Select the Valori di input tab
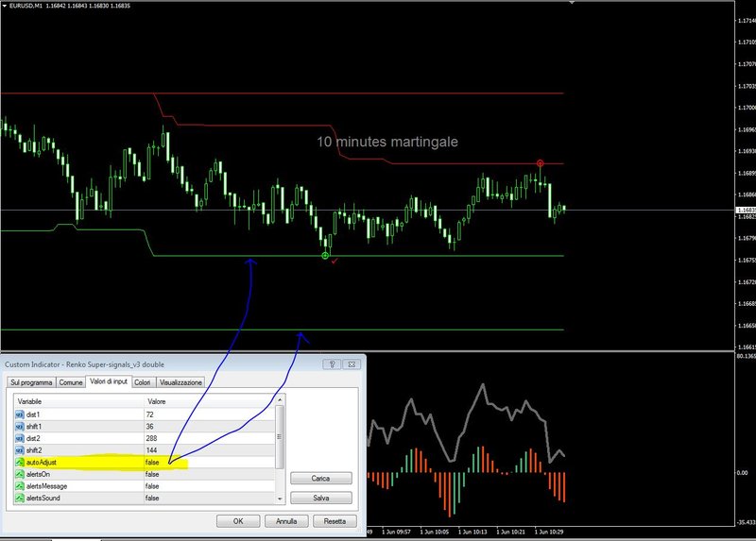 click(109, 381)
